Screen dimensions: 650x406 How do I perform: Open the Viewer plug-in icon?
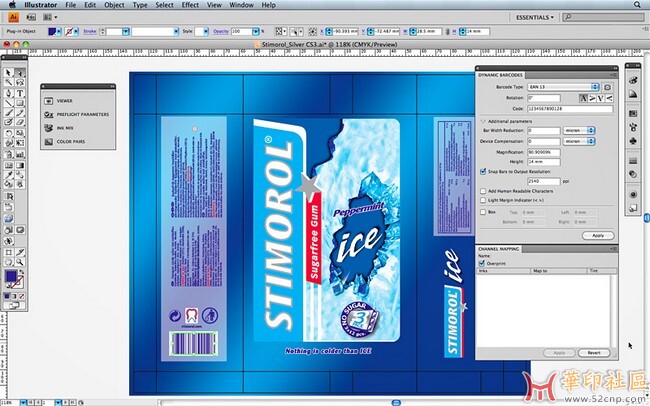(x=49, y=100)
